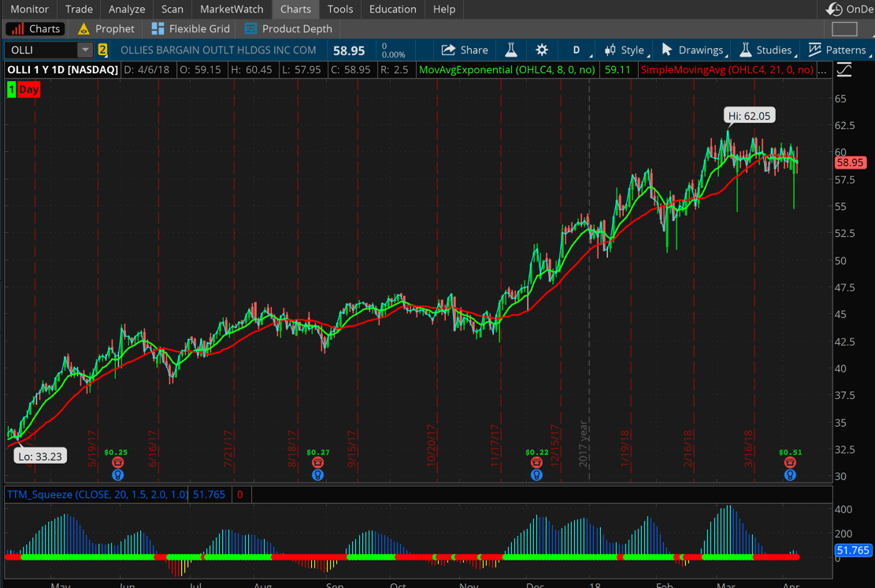
Task: Click the lightbulb icon under $0.27
Action: point(317,475)
